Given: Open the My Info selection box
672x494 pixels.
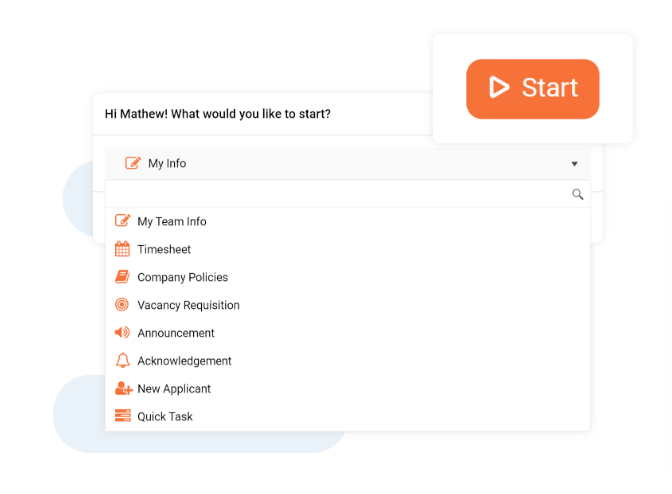Looking at the screenshot, I should (348, 163).
